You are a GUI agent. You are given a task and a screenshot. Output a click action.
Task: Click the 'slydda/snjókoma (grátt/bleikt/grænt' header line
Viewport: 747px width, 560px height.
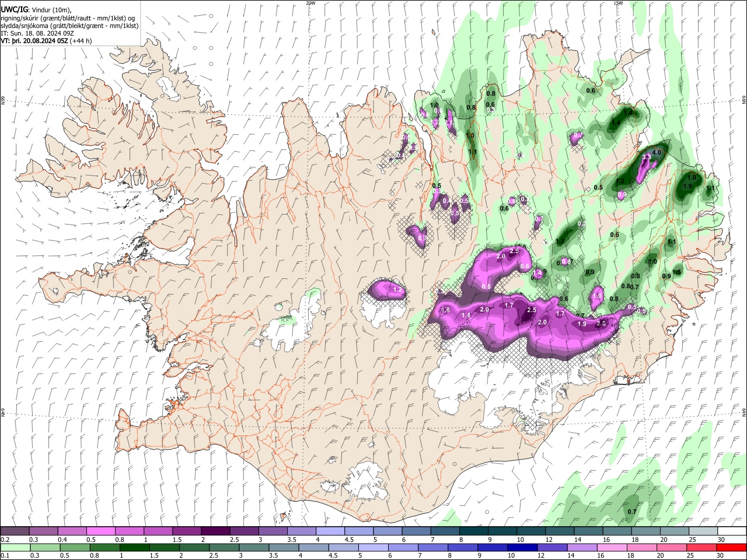(69, 26)
